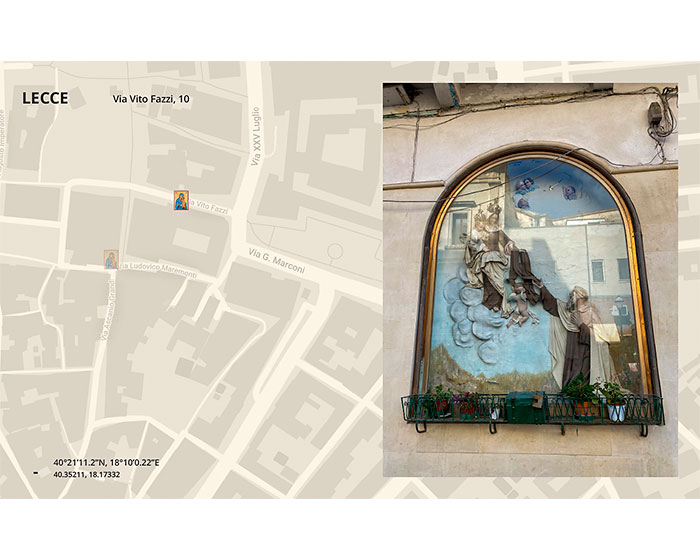
Task: Click the small dash beside the coordinates
Action: click(35, 473)
